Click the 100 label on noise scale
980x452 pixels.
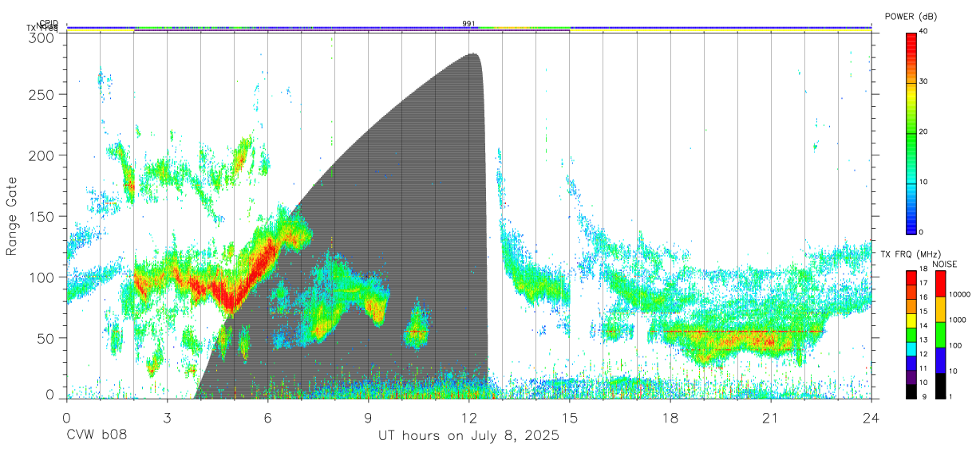click(x=954, y=345)
